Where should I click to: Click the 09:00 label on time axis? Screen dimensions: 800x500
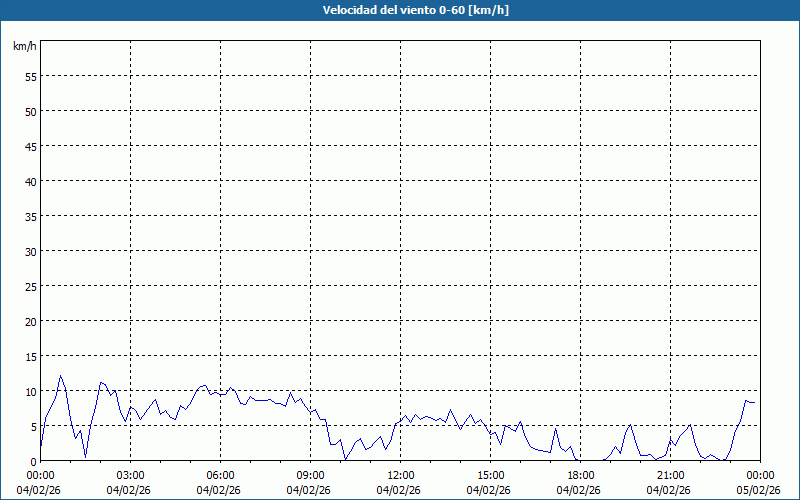(x=310, y=475)
